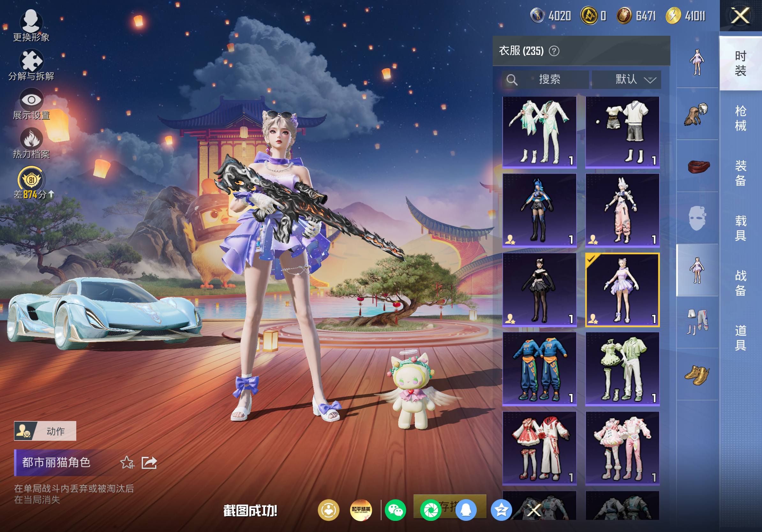Click the 6471 currency value
The height and width of the screenshot is (532, 762).
[646, 16]
